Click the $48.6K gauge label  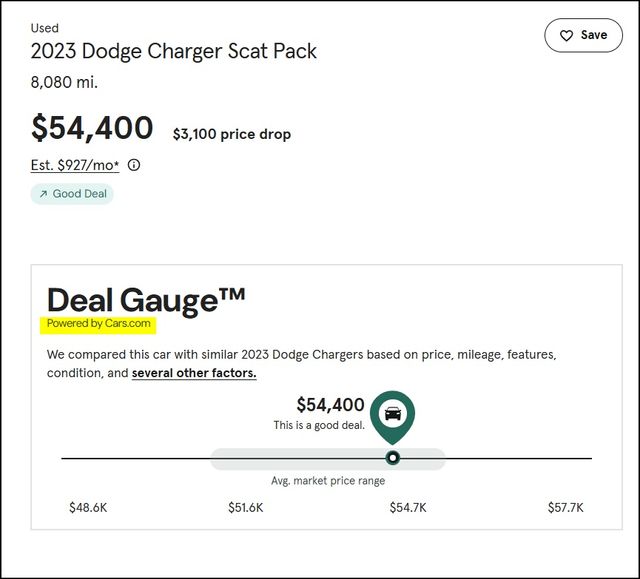[x=88, y=508]
